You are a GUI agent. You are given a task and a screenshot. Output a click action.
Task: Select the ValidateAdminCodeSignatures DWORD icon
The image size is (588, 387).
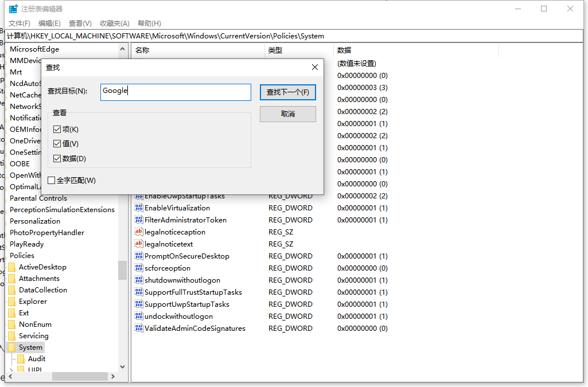pos(139,328)
